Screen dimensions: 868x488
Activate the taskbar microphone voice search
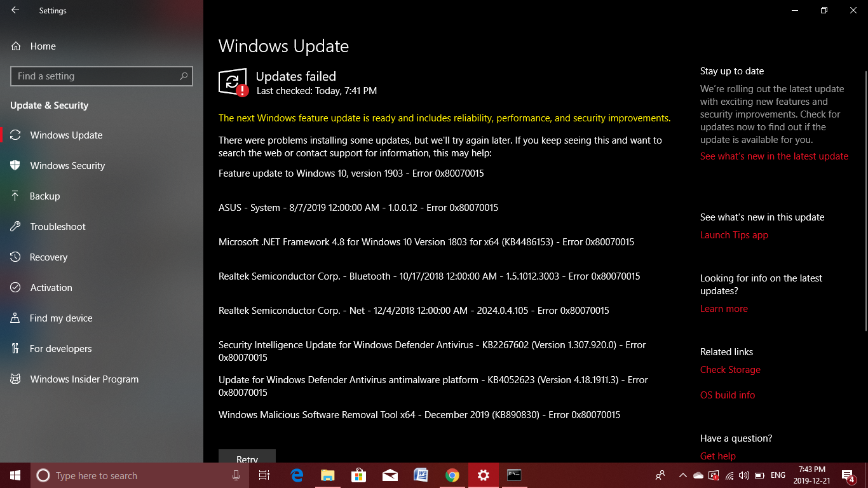236,475
